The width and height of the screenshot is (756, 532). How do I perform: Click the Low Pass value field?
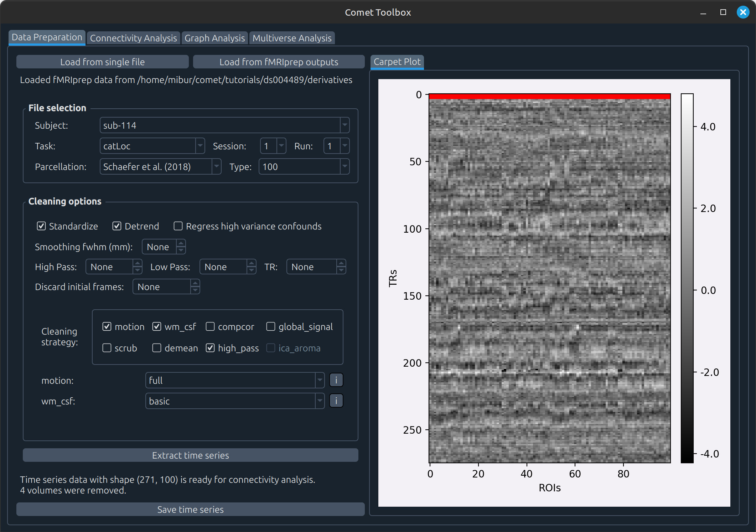[228, 267]
